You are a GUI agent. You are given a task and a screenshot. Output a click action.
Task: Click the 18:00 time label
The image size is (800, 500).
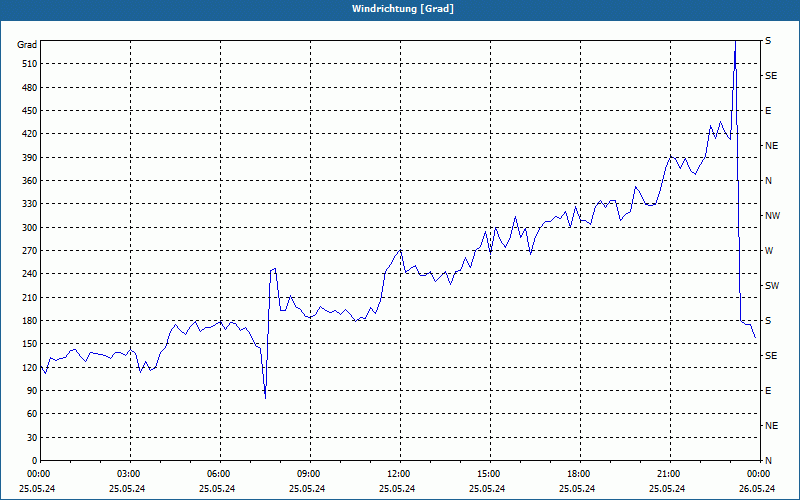click(581, 474)
